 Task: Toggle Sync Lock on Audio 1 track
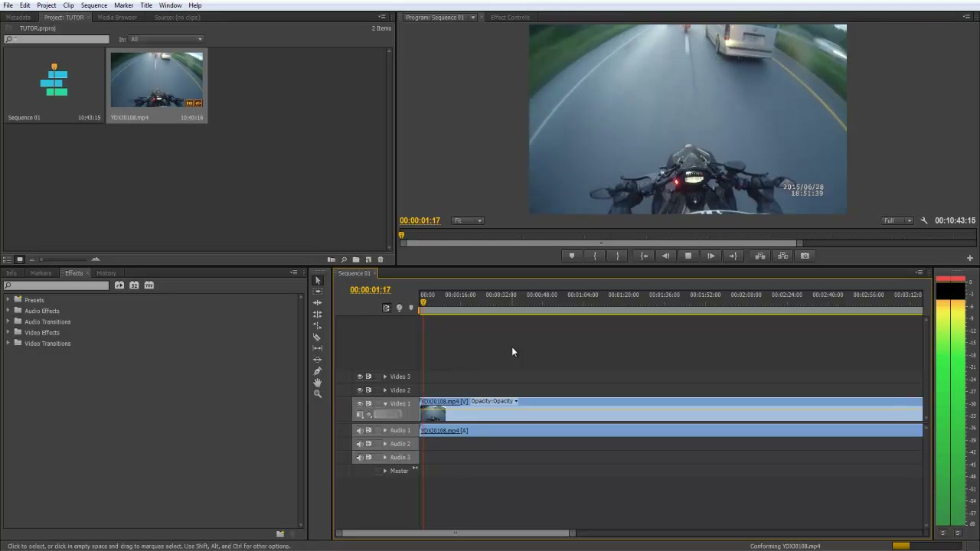(368, 430)
